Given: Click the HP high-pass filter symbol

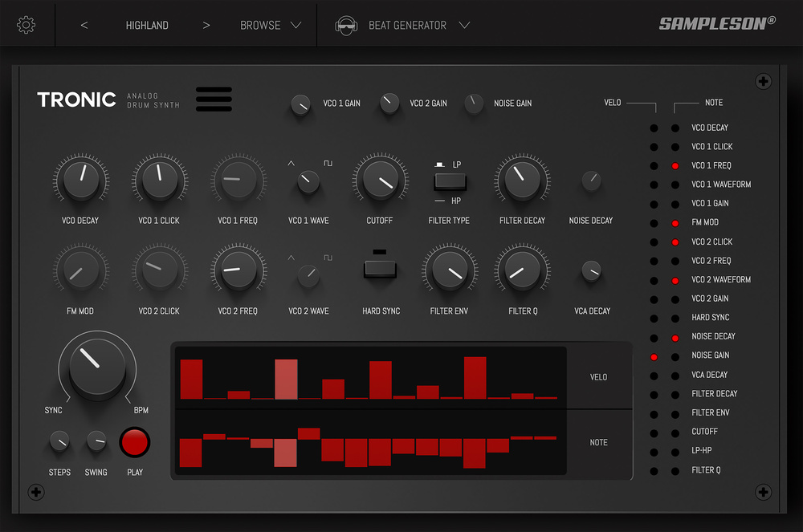Looking at the screenshot, I should tap(439, 201).
